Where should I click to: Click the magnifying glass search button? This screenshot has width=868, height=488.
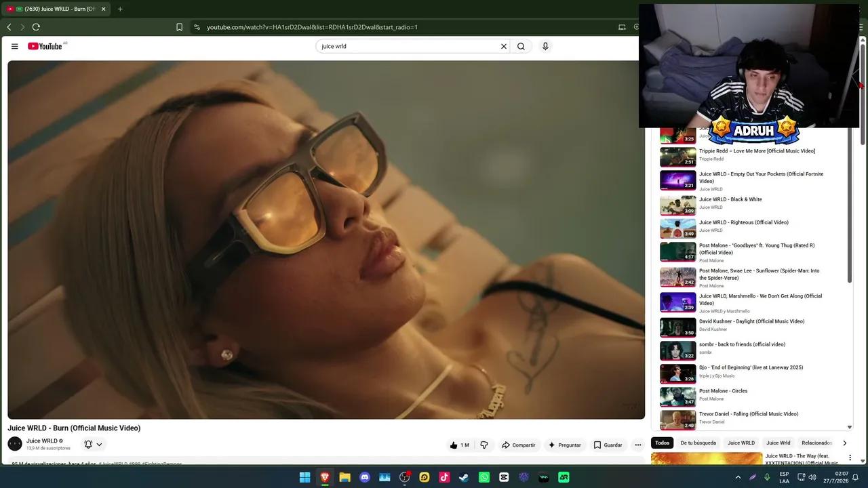(521, 46)
